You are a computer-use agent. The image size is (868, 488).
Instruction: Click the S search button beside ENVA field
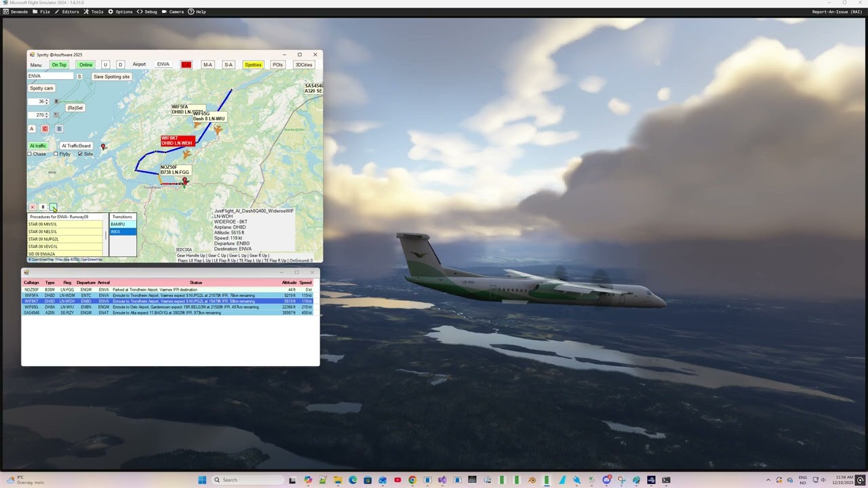(x=79, y=77)
